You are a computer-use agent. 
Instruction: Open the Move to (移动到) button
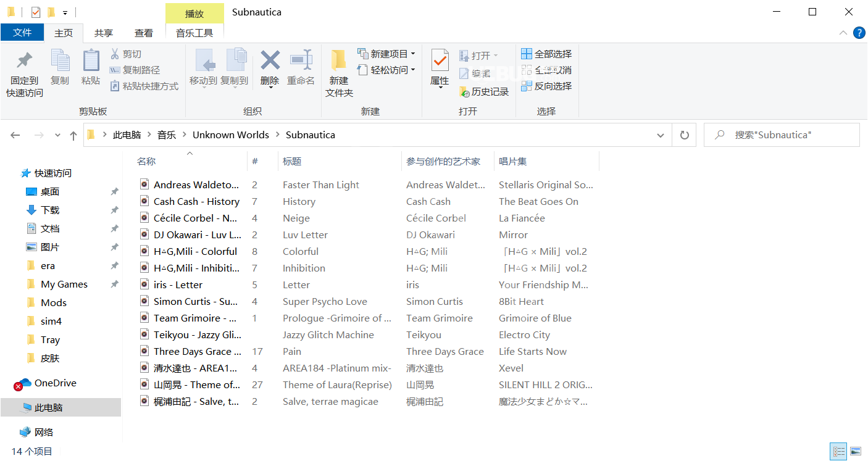point(203,68)
